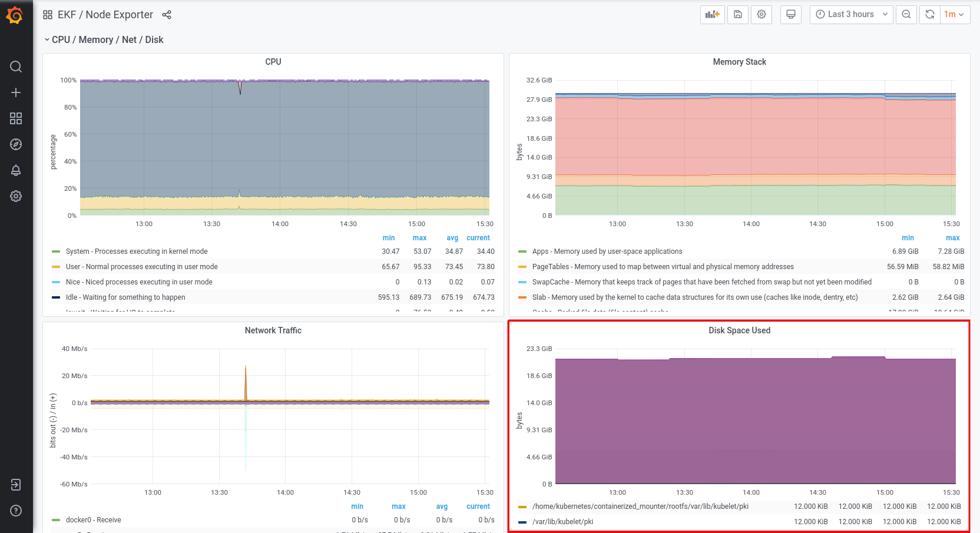Toggle the PageTables memory series
The height and width of the screenshot is (533, 980).
pos(663,267)
